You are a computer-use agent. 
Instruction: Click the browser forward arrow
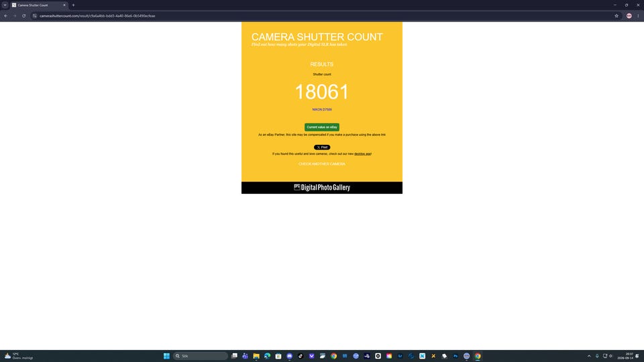click(x=15, y=16)
